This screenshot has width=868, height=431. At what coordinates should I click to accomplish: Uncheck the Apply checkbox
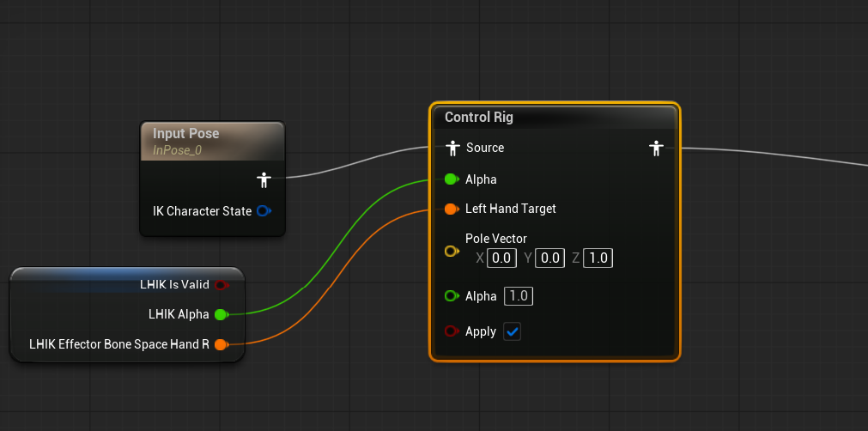point(512,332)
